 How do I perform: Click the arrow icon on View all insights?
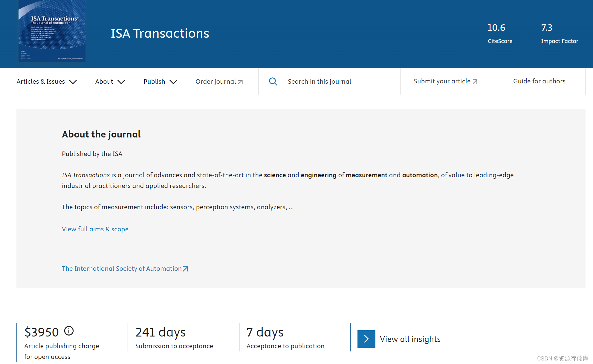pyautogui.click(x=366, y=339)
